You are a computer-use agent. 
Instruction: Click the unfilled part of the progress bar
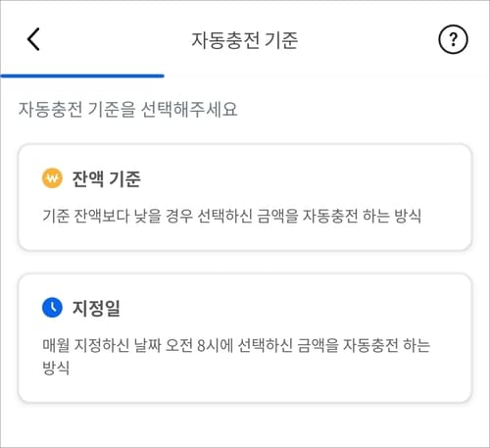click(326, 75)
